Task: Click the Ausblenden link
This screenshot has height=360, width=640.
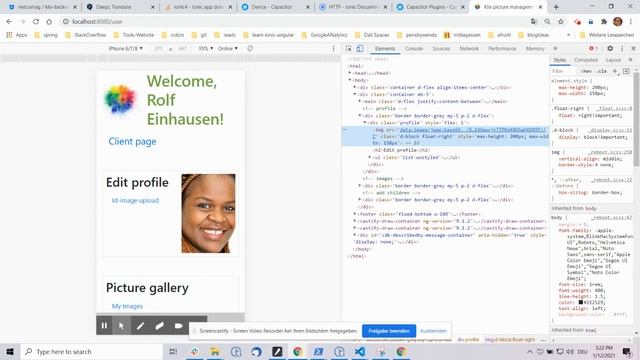Action: point(433,331)
